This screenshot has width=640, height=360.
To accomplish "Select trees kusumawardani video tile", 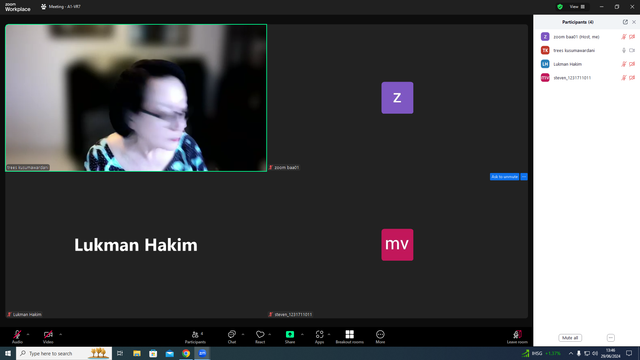I will tap(136, 98).
